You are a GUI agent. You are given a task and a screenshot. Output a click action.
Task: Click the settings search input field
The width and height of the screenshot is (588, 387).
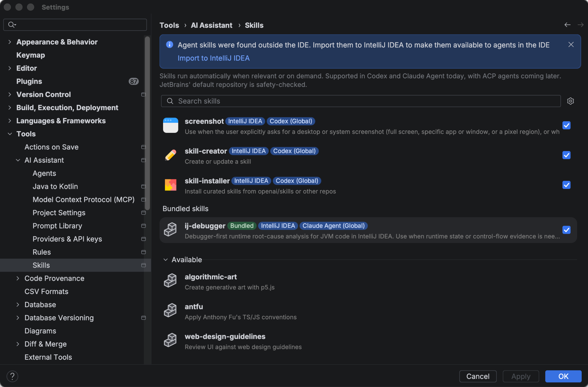click(x=75, y=25)
